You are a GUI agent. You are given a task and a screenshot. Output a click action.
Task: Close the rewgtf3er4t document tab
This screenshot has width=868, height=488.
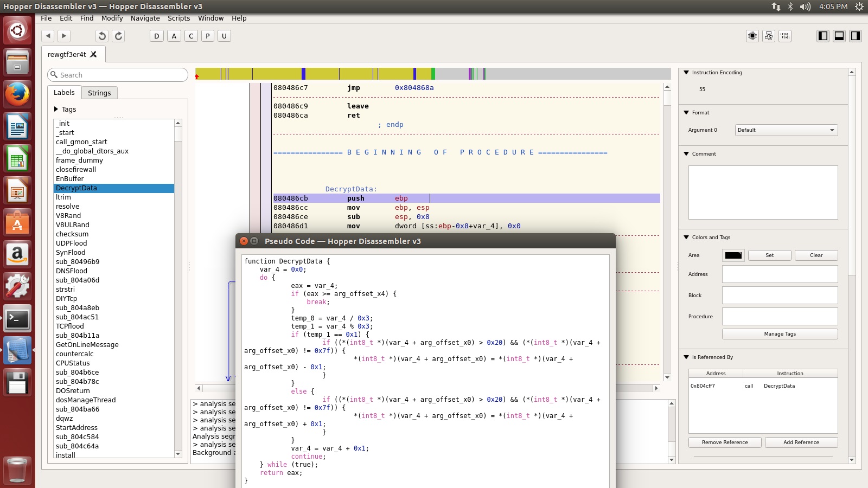[x=93, y=54]
